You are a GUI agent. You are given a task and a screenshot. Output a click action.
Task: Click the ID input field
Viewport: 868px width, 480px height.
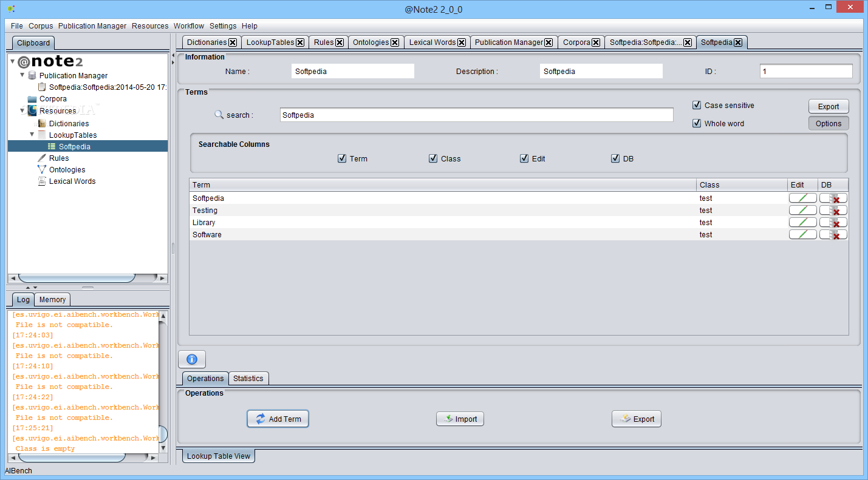pos(806,71)
